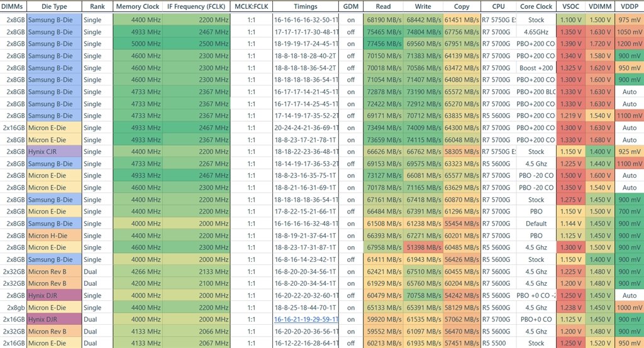Screen dimensions: 644x348
Task: Select the MCLK:FCLK column header
Action: (252, 6)
